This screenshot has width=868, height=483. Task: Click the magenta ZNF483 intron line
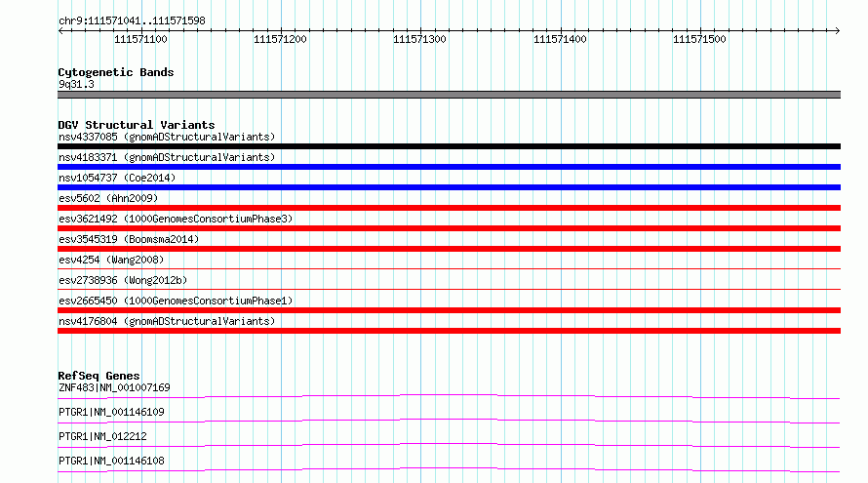[449, 395]
